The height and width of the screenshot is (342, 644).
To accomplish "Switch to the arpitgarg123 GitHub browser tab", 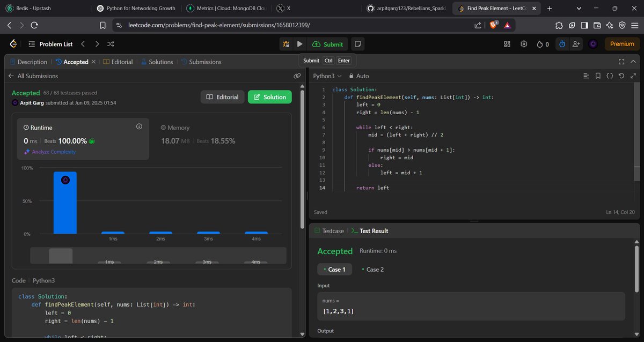I will click(407, 9).
